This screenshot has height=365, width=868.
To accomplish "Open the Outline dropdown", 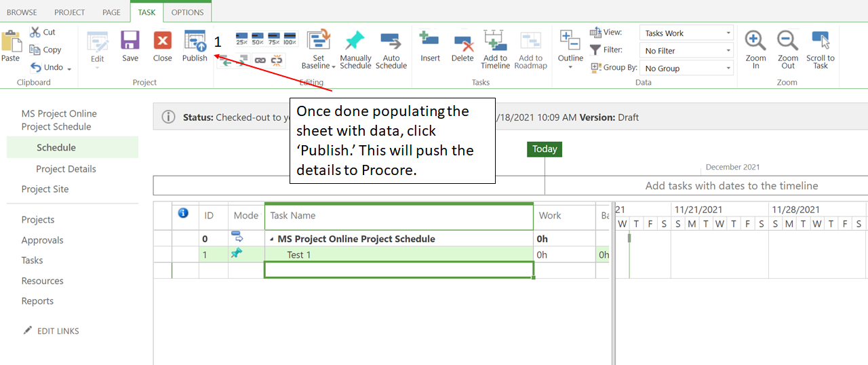I will pyautogui.click(x=570, y=50).
